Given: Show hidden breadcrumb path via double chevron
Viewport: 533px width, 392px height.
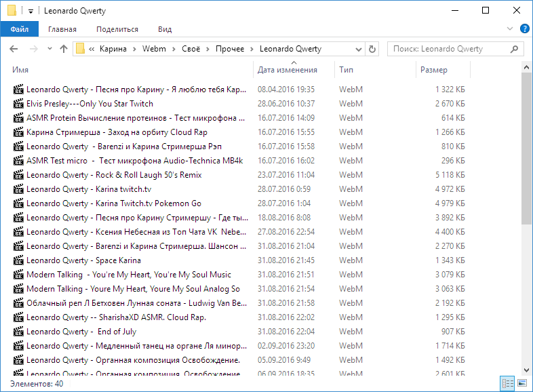Looking at the screenshot, I should tap(92, 50).
